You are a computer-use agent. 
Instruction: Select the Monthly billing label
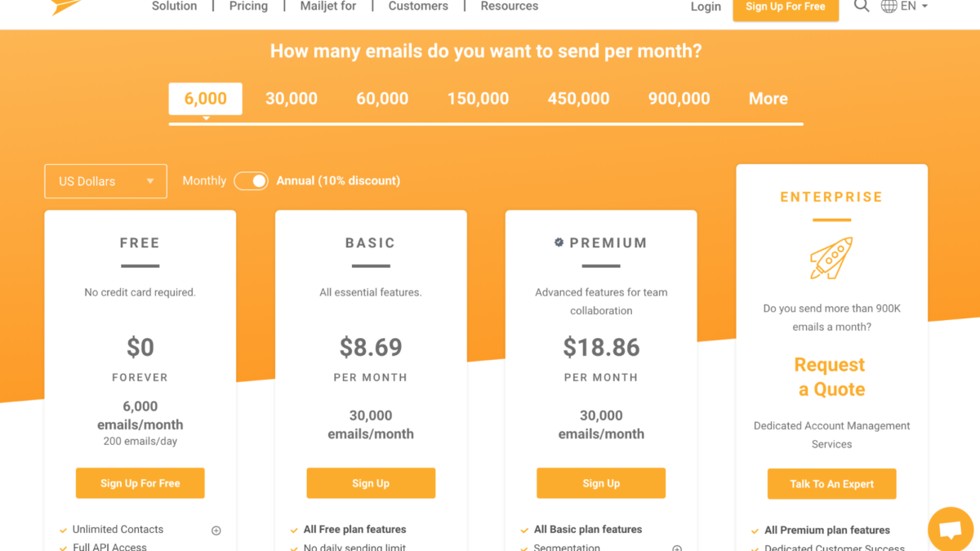click(x=204, y=180)
